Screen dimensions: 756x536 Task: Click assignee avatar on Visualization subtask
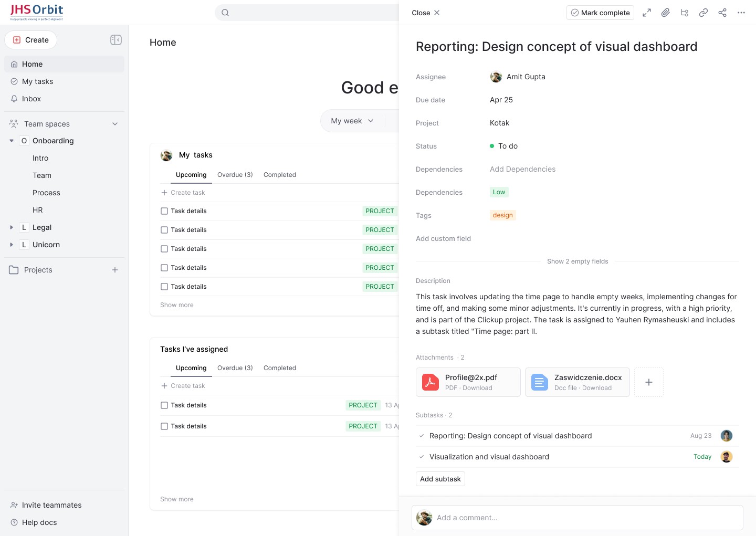(727, 457)
